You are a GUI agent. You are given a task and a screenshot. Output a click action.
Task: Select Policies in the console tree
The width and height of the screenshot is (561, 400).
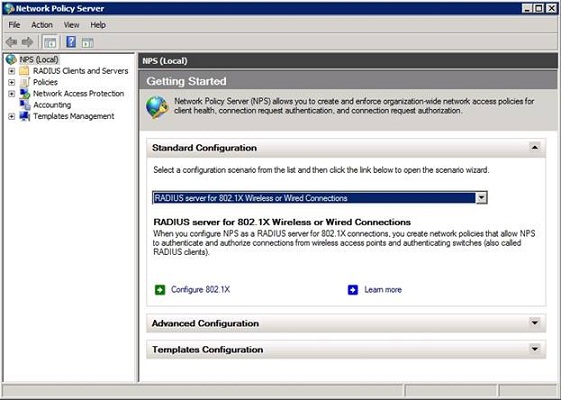(x=45, y=82)
